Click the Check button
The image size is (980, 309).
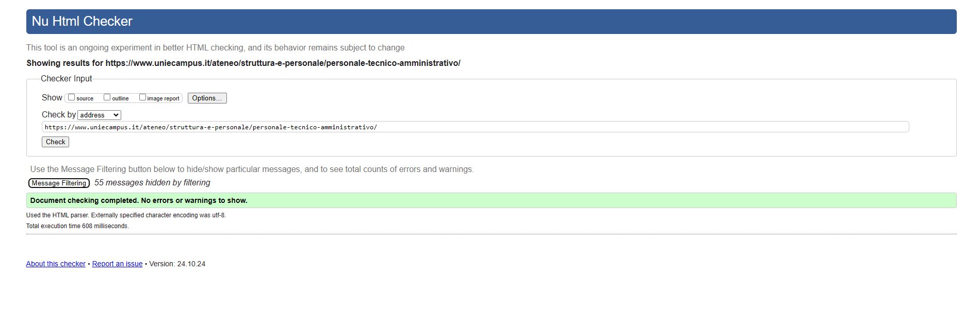(55, 142)
